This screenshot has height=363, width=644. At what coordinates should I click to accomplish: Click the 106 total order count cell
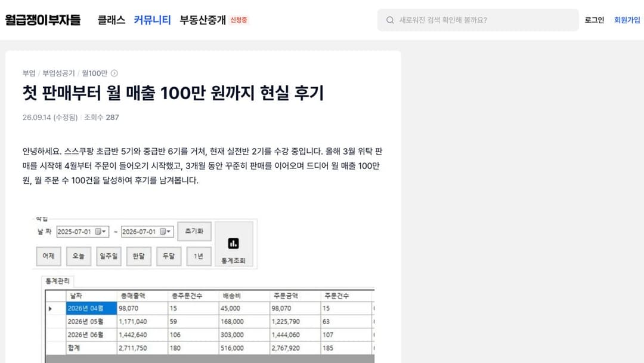tap(193, 334)
